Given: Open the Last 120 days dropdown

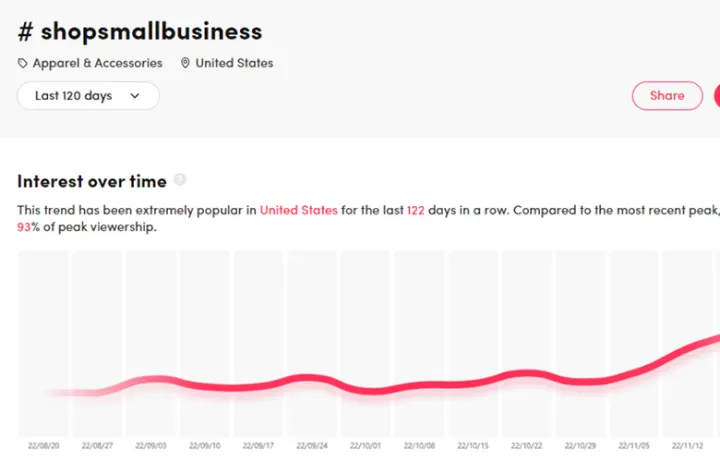Looking at the screenshot, I should pos(88,96).
